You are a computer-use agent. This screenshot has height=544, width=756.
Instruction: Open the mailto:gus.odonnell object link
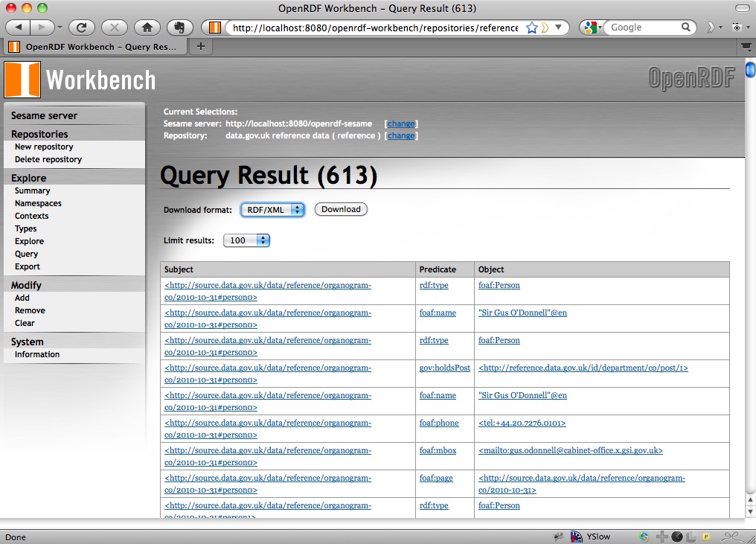[571, 450]
